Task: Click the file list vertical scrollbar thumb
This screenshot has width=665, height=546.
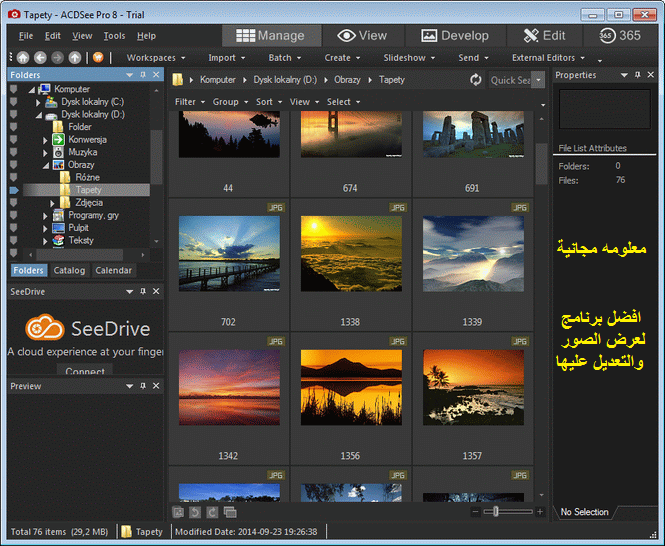Action: point(541,164)
